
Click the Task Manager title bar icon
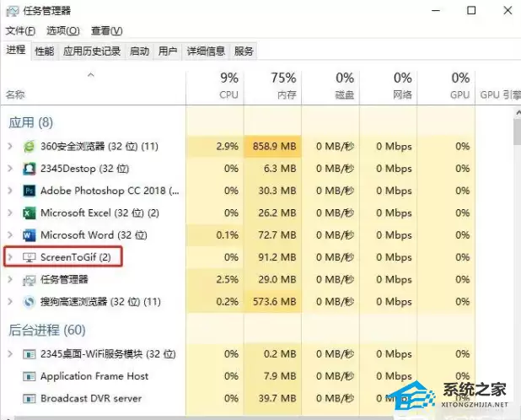coord(13,11)
